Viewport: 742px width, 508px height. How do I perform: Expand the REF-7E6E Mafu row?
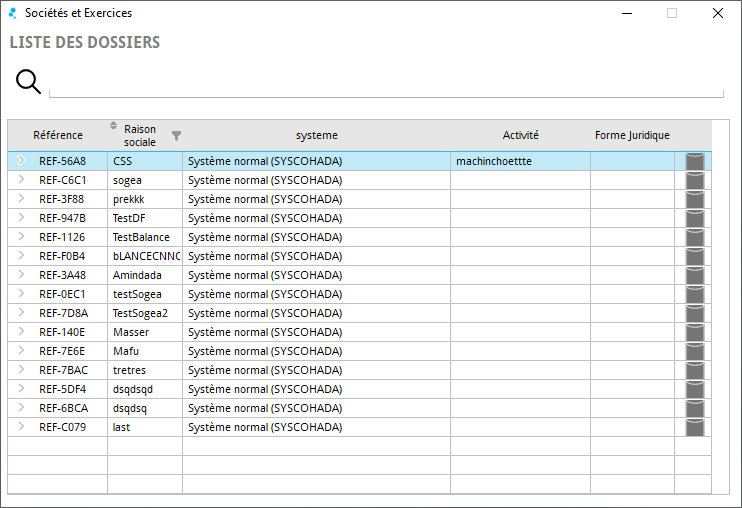click(21, 351)
